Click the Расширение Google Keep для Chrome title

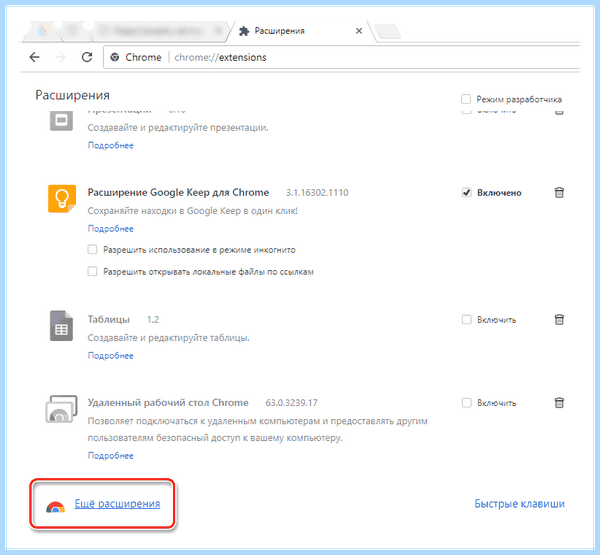click(178, 193)
